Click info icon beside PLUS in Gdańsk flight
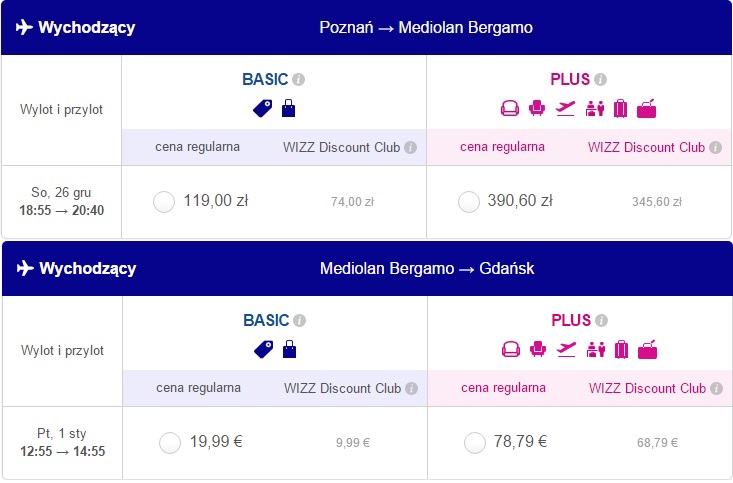Viewport: 733px width, 483px height. tap(602, 320)
